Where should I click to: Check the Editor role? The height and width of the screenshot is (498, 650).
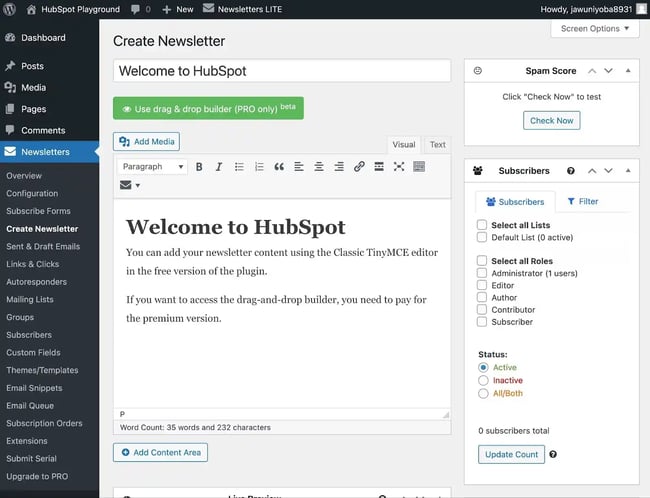(482, 285)
